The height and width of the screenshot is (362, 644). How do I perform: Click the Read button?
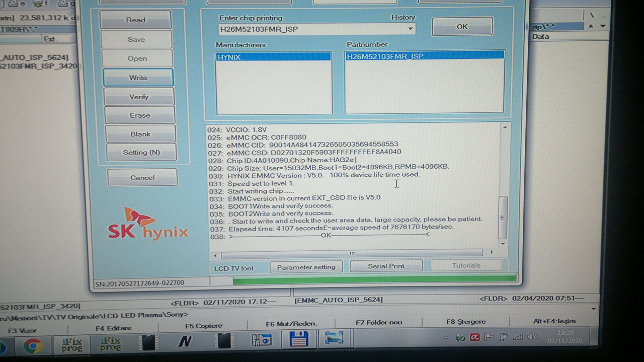point(136,20)
